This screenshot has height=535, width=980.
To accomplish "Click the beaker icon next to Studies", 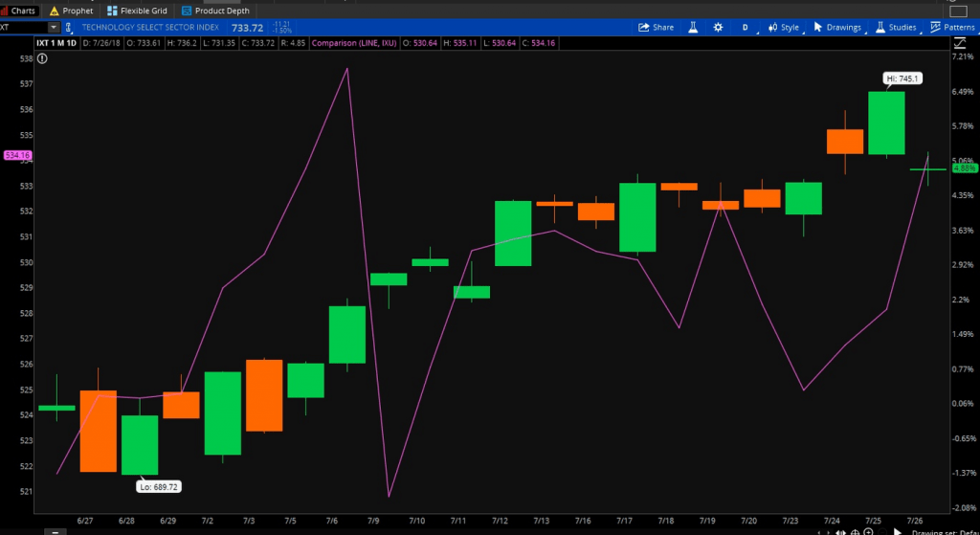I will pos(880,28).
